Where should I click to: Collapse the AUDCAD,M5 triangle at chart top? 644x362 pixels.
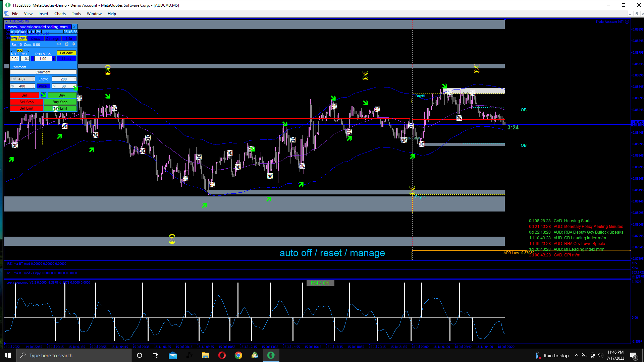click(6, 21)
